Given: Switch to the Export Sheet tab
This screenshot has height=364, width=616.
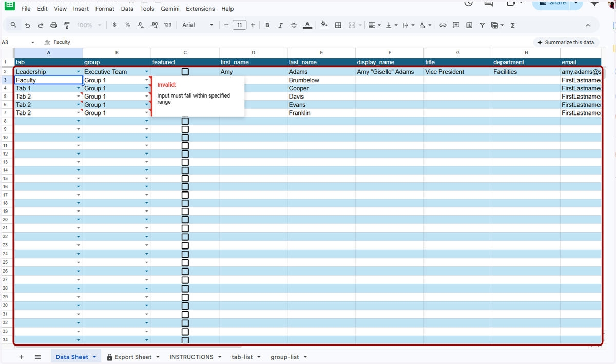Looking at the screenshot, I should pos(133,357).
